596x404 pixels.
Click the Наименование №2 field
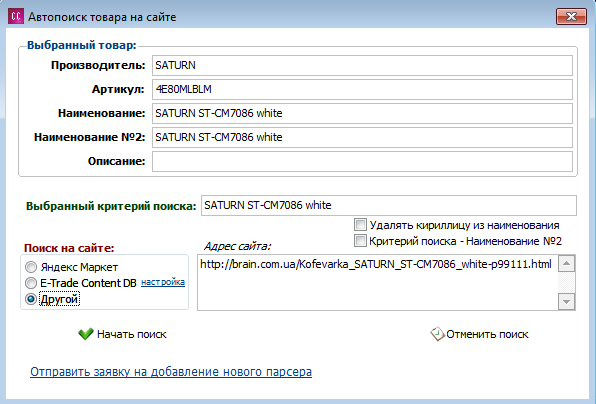tap(362, 137)
